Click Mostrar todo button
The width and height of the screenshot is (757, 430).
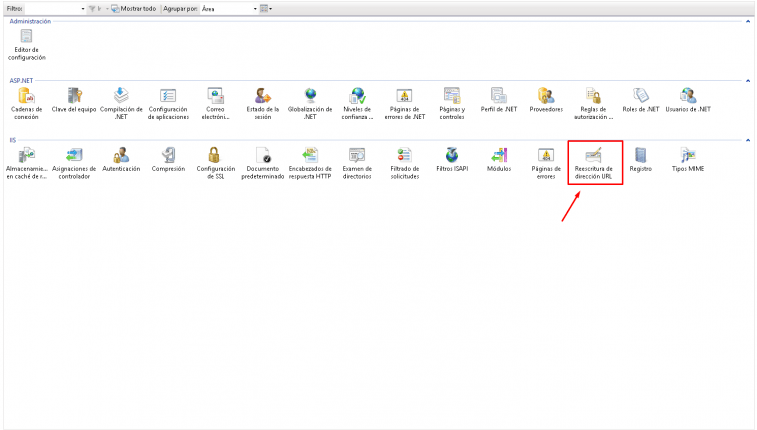[134, 9]
